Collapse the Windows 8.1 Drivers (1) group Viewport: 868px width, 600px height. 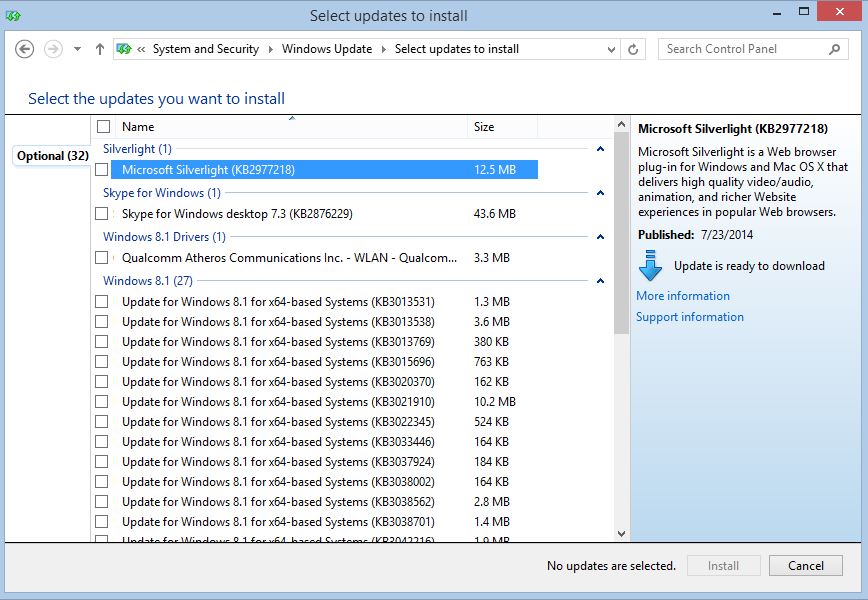(x=600, y=236)
